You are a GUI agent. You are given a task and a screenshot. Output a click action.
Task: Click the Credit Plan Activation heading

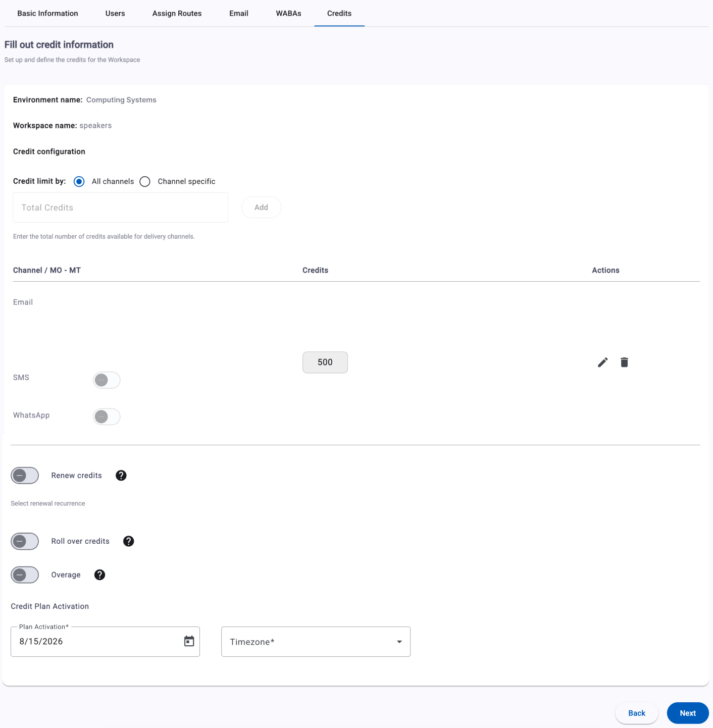[x=50, y=607]
